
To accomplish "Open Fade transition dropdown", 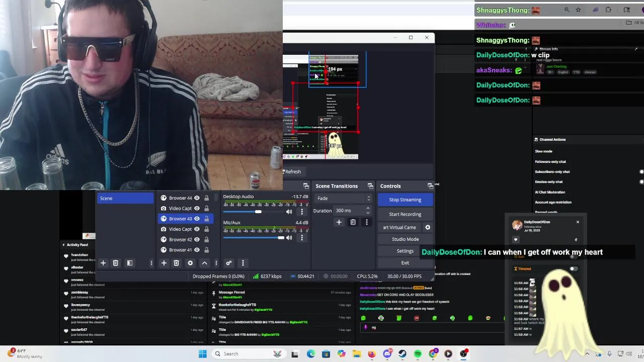I will 343,199.
